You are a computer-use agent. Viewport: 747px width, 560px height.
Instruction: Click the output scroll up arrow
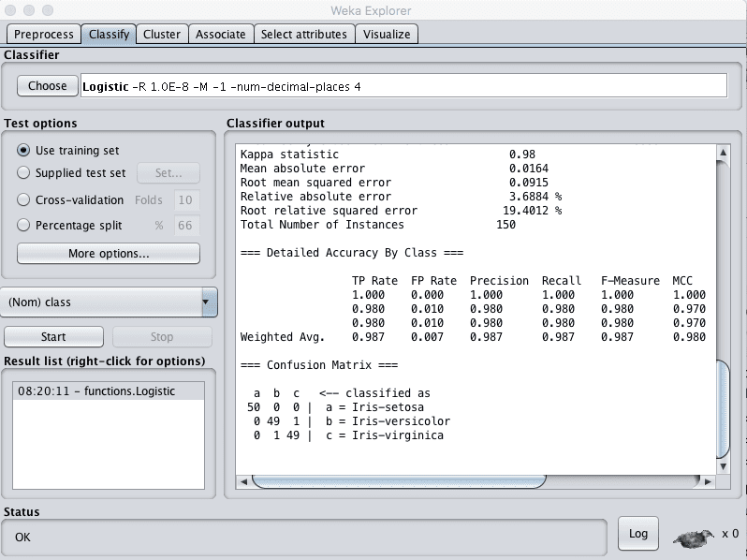click(723, 153)
